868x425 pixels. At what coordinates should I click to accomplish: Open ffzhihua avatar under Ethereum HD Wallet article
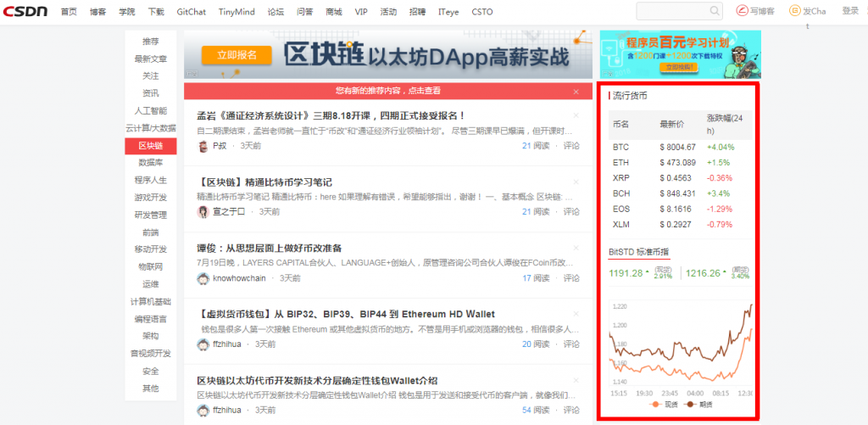point(203,344)
